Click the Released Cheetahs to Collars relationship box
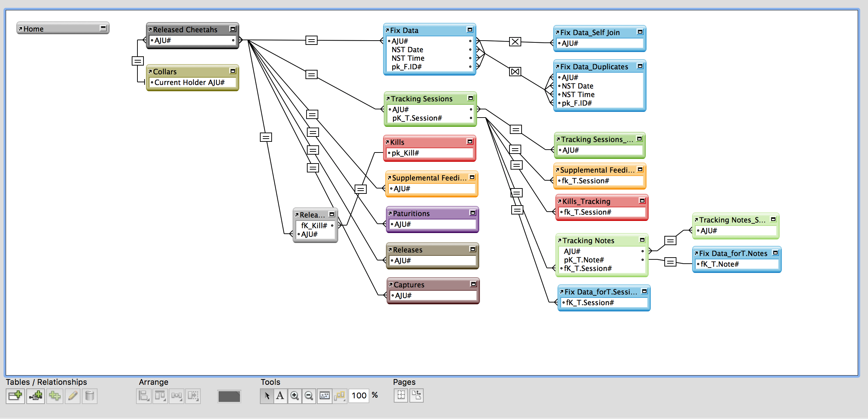Viewport: 868px width, 419px height. tap(137, 61)
